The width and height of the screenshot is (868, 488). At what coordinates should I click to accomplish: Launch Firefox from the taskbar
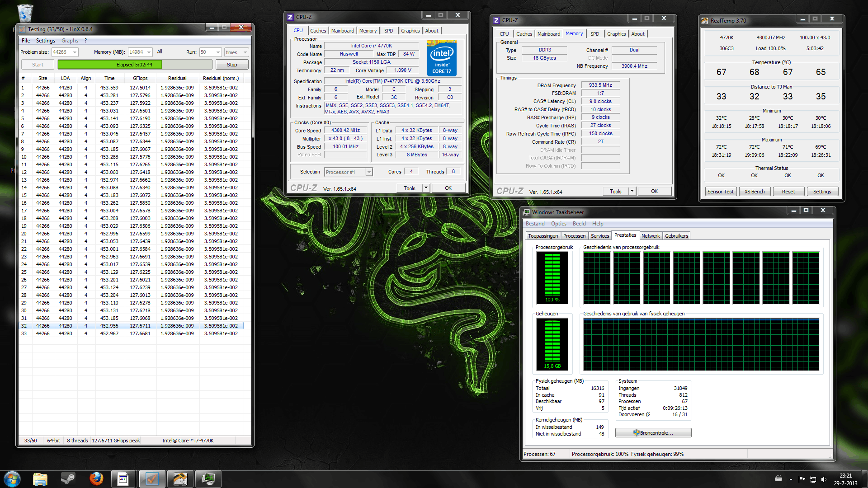96,479
